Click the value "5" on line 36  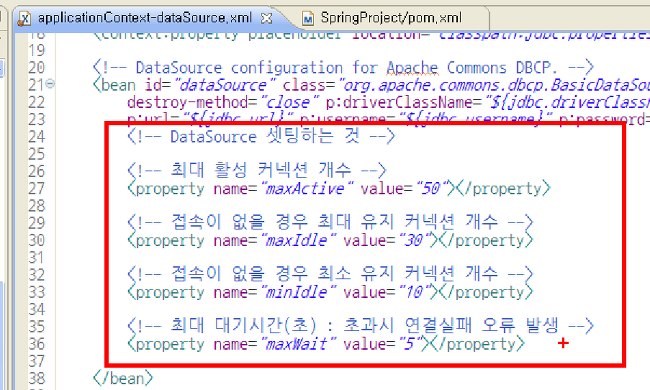pos(410,344)
